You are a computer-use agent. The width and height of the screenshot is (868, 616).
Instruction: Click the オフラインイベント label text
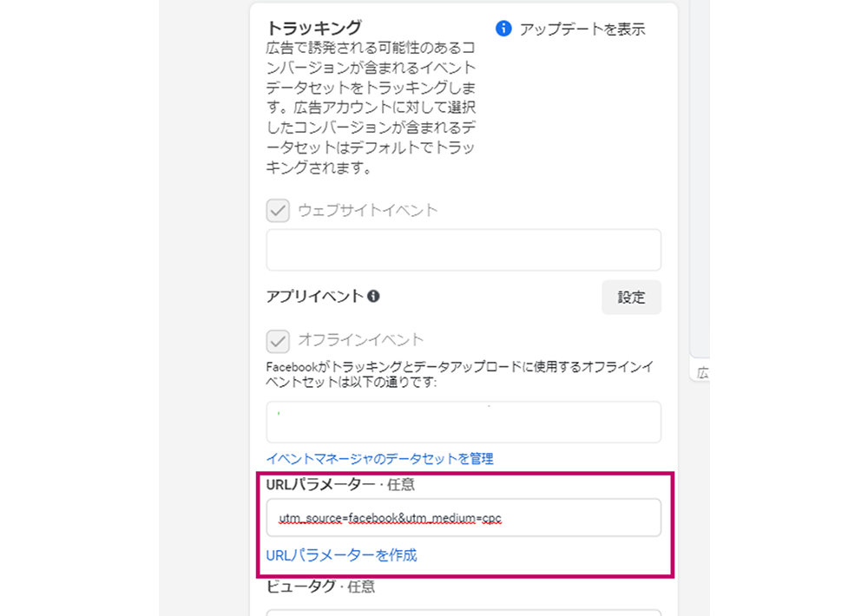[361, 340]
